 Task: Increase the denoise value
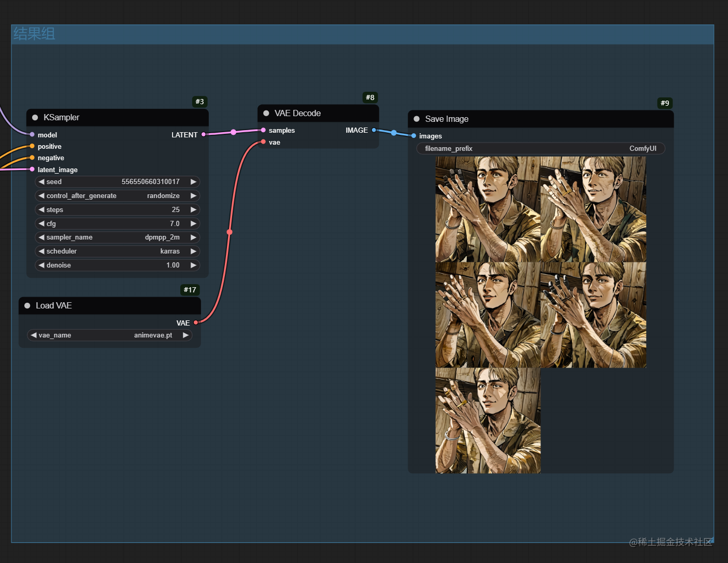pos(193,265)
